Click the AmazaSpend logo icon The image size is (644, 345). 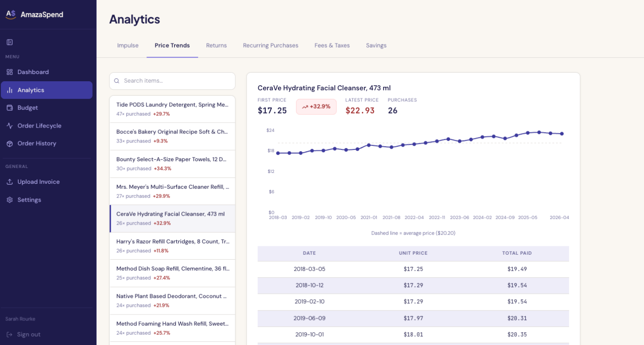[10, 15]
